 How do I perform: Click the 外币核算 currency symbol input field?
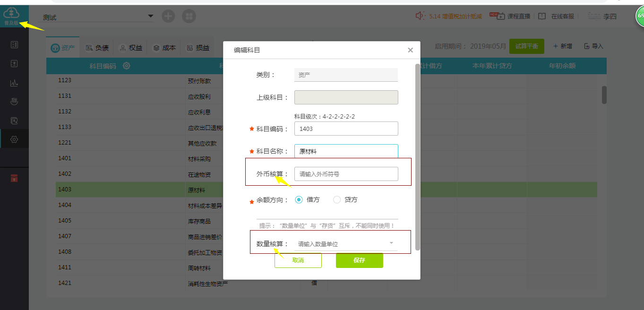coord(346,174)
